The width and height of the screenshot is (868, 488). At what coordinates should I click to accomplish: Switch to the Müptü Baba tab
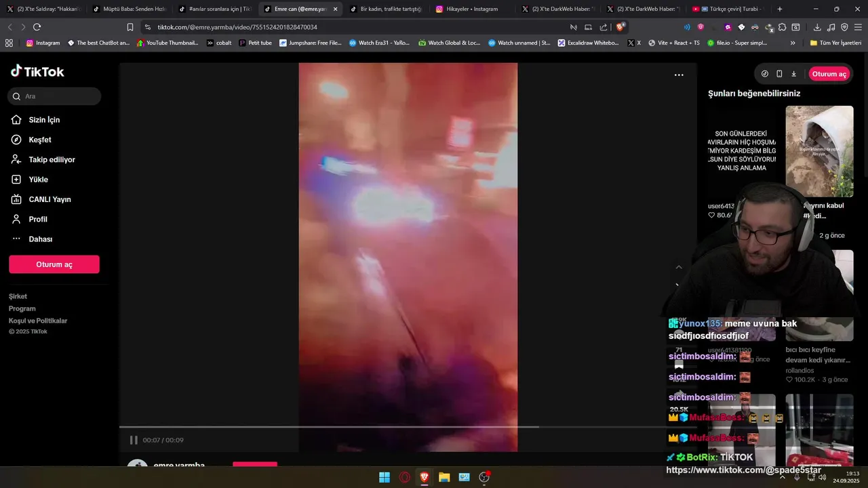pyautogui.click(x=129, y=9)
